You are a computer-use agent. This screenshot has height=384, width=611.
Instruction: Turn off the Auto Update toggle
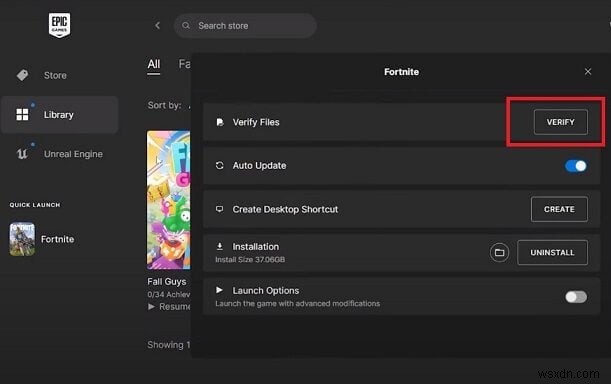(x=576, y=166)
